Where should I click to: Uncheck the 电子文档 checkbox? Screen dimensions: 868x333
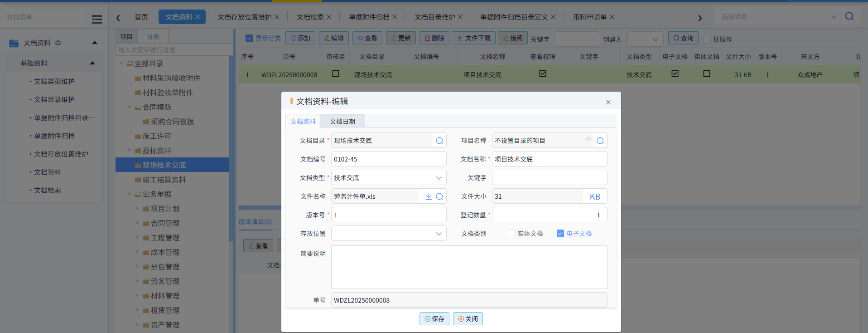[560, 234]
